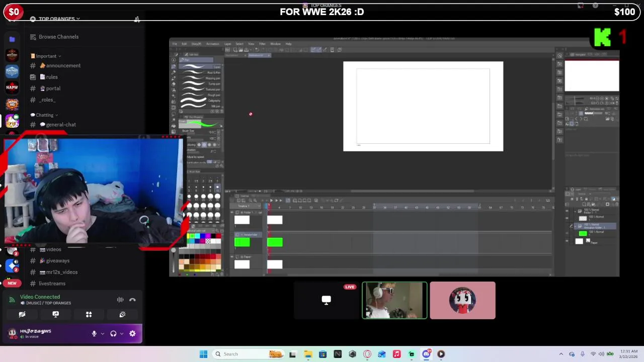Open the Window menu in Clip Studio
This screenshot has width=644, height=362.
point(275,44)
